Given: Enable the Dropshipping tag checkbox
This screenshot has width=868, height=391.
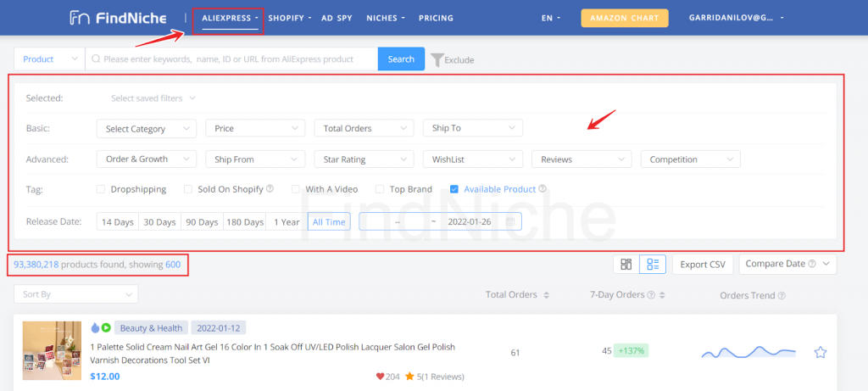Looking at the screenshot, I should point(101,189).
